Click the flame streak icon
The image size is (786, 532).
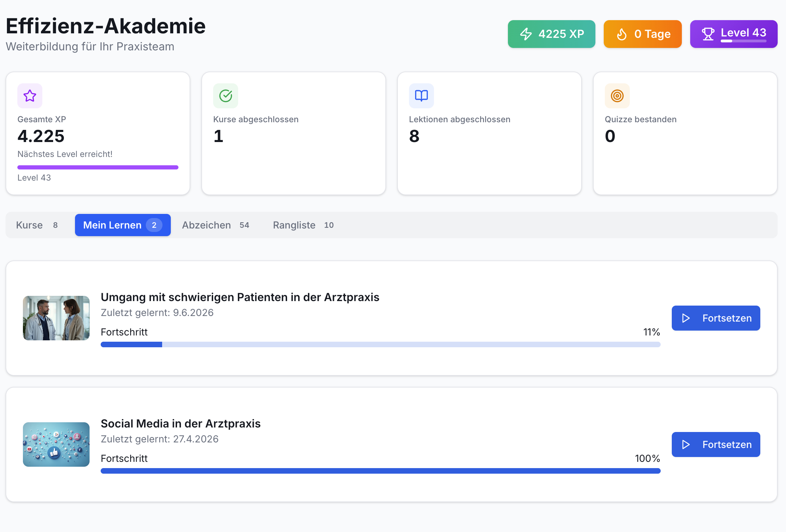[x=622, y=34]
